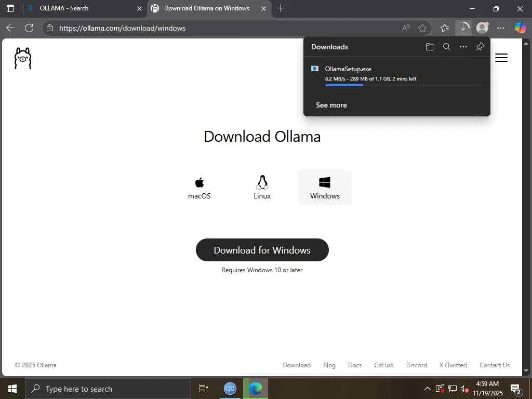View site information lock icon

pos(50,28)
